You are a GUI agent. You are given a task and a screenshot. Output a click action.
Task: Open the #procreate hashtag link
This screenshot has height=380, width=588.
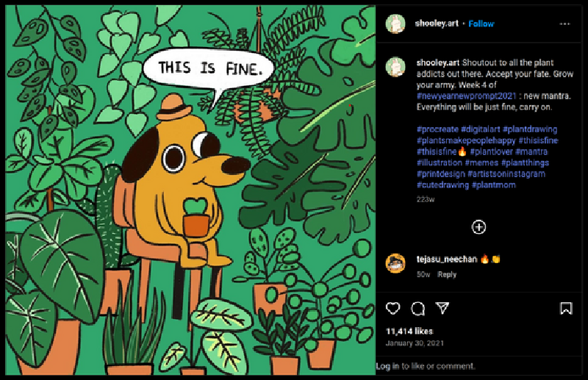(x=437, y=129)
